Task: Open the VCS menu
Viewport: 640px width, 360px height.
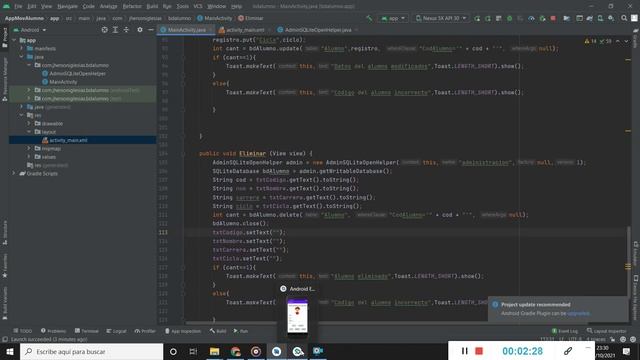Action: tap(198, 6)
